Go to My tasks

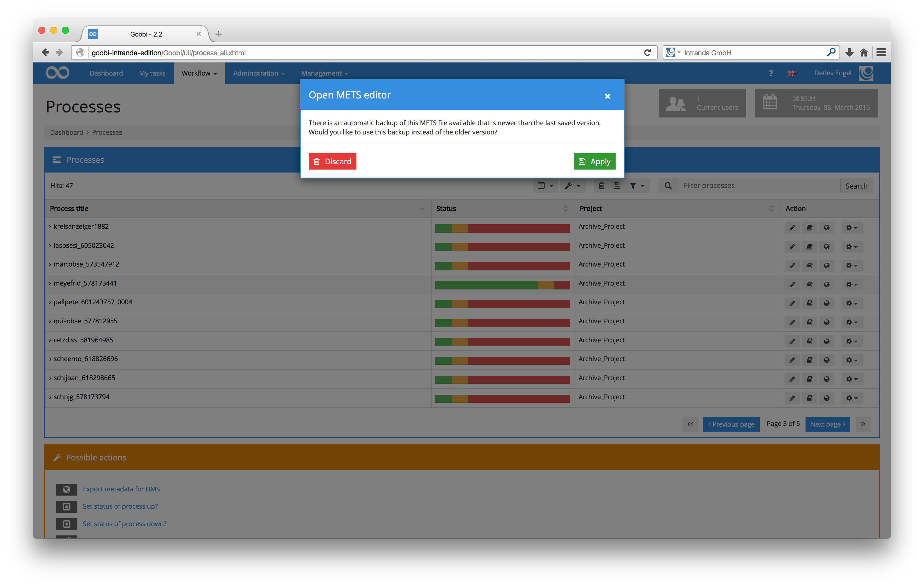[x=152, y=73]
